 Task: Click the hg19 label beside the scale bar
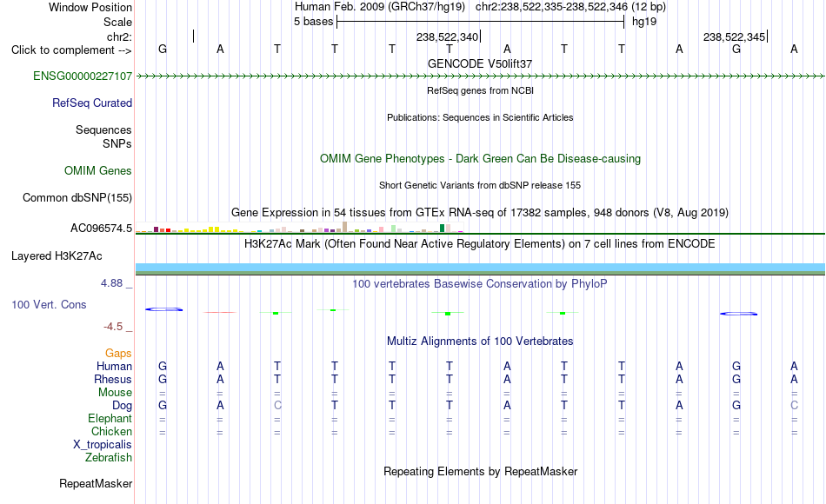[644, 22]
